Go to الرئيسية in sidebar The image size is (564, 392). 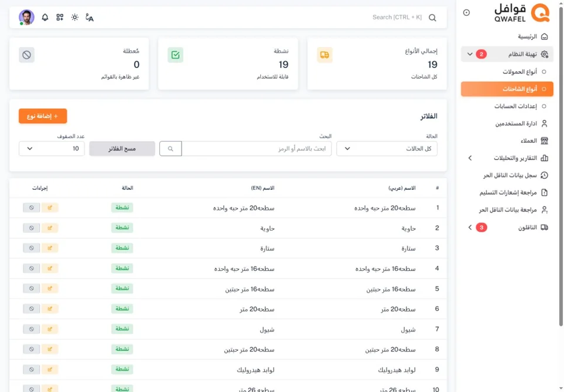(x=507, y=36)
